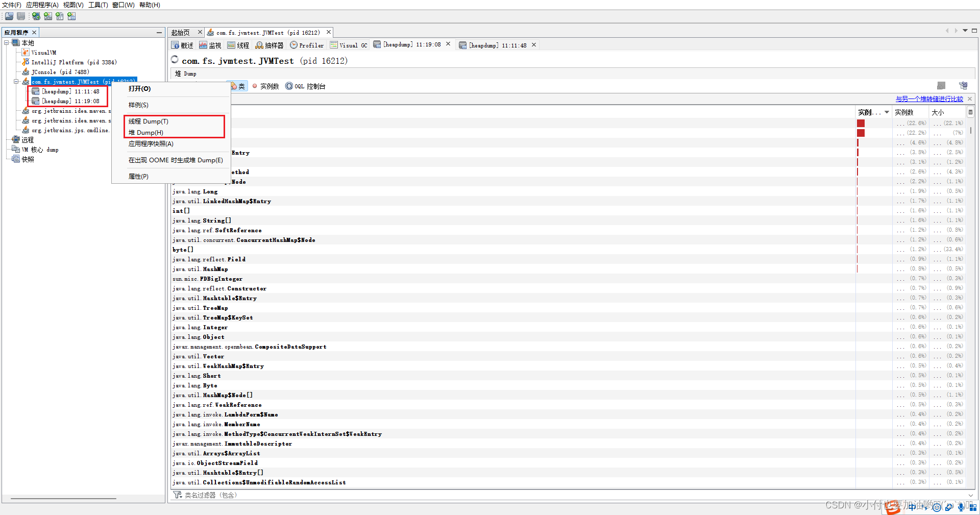This screenshot has height=515, width=980.
Task: Select JConsole (pid 7488) in tree
Action: click(55, 72)
